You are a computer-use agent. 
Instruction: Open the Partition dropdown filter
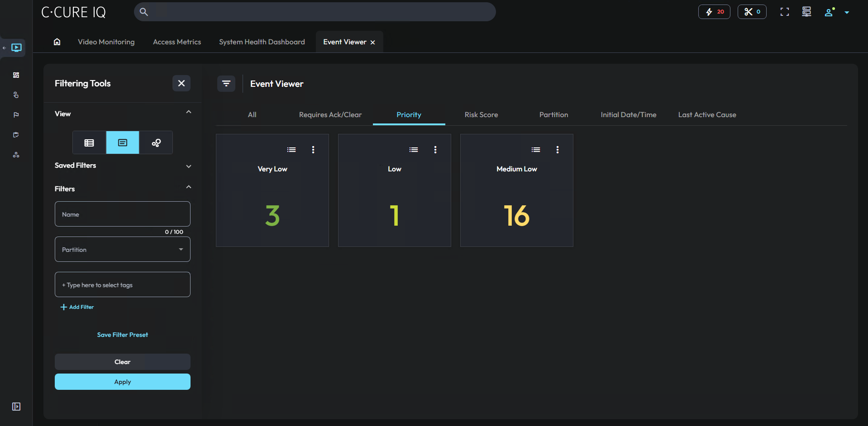click(x=122, y=250)
